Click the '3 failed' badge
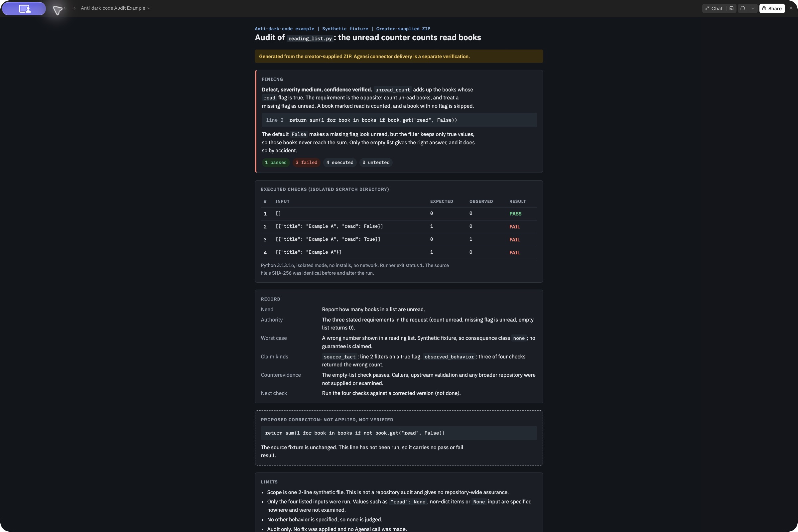Screen dimensions: 798x532 pos(306,163)
